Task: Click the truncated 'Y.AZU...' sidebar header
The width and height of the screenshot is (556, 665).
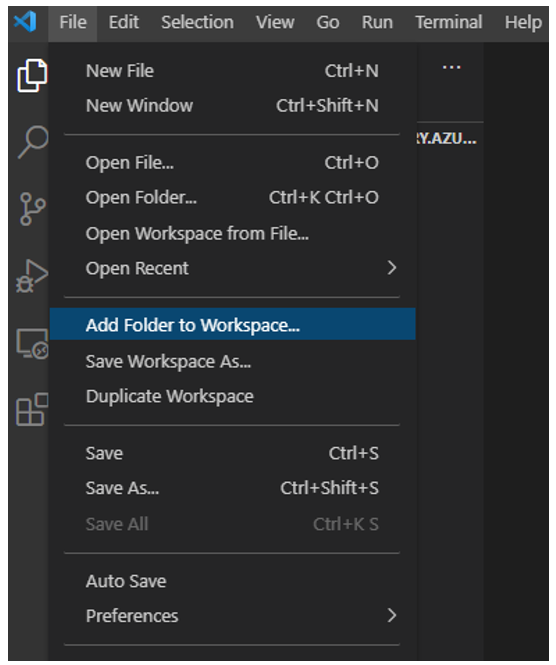Action: click(x=447, y=139)
